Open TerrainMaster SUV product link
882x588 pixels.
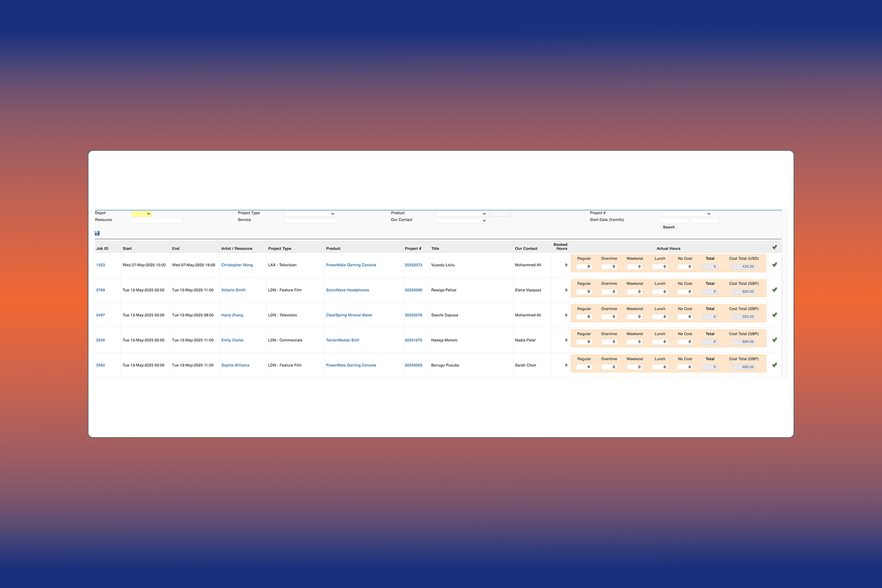(x=343, y=340)
